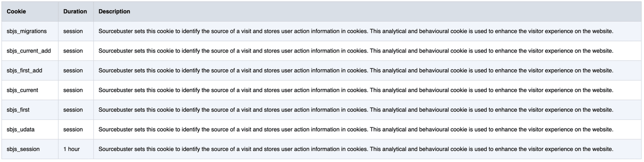Click session duration in sbjs_current row
Screen dimensions: 644x162
pyautogui.click(x=73, y=90)
